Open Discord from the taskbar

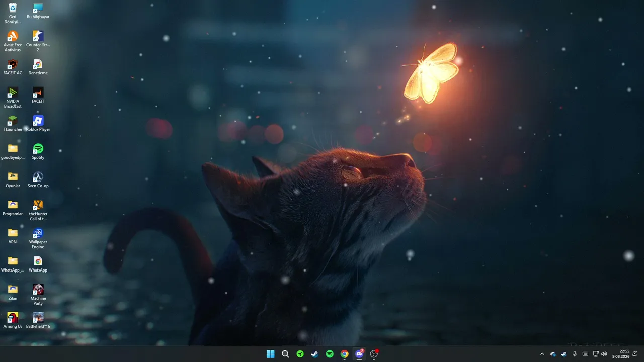coord(359,354)
